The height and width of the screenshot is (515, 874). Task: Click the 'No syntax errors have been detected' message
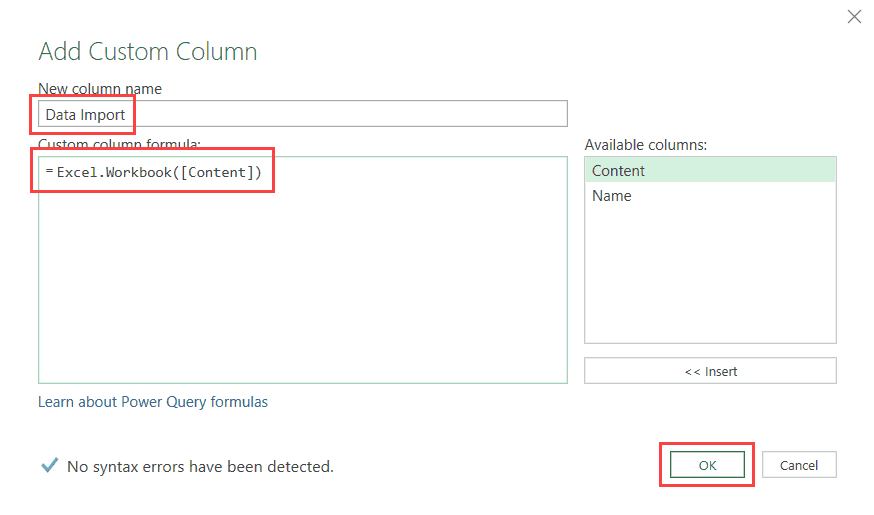pyautogui.click(x=200, y=467)
